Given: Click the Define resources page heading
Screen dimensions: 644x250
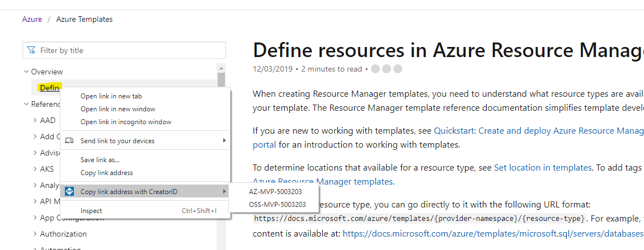Looking at the screenshot, I should [x=448, y=50].
